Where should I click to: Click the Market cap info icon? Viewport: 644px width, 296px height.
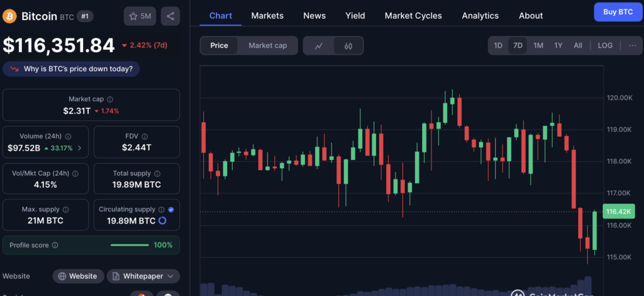coord(110,99)
